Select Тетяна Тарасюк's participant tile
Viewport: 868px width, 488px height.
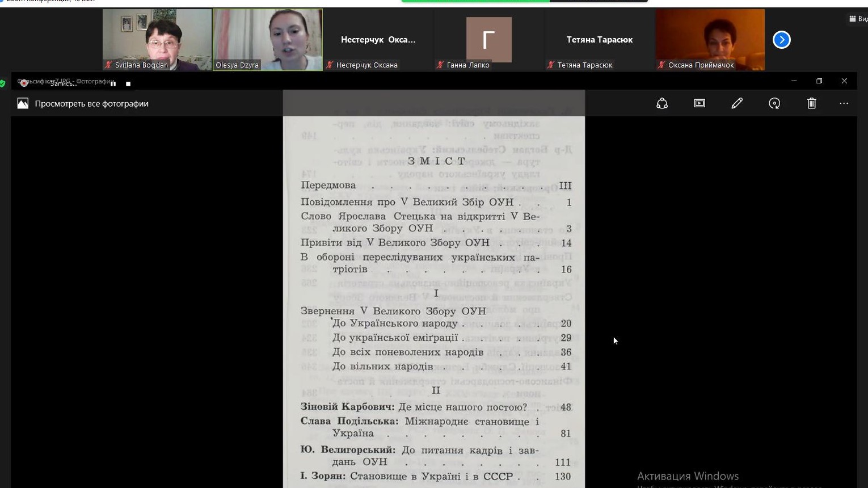click(x=599, y=40)
